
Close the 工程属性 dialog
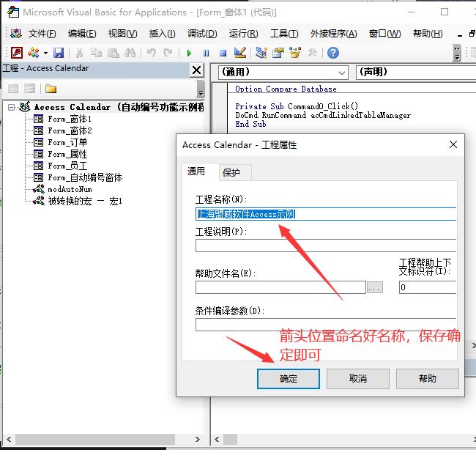pos(453,144)
